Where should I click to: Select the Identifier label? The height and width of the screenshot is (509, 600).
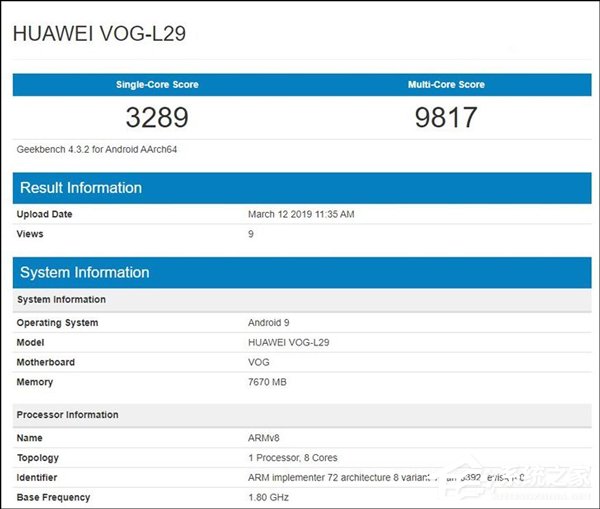click(x=37, y=478)
